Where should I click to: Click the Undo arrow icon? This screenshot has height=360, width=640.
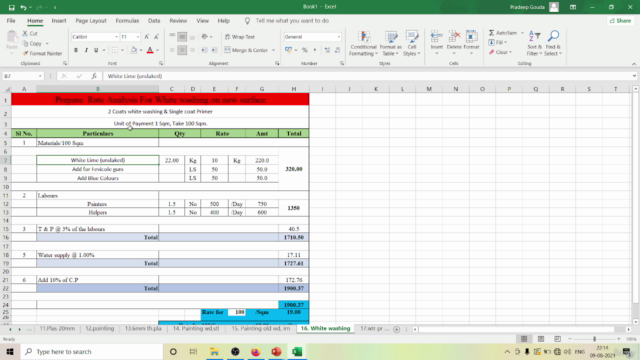23,7
